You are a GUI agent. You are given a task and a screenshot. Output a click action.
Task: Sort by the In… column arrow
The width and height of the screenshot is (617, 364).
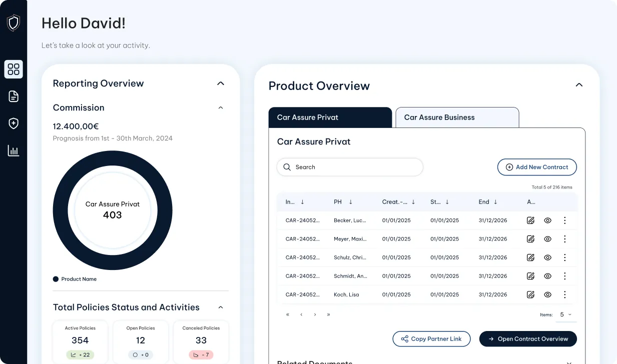click(302, 202)
